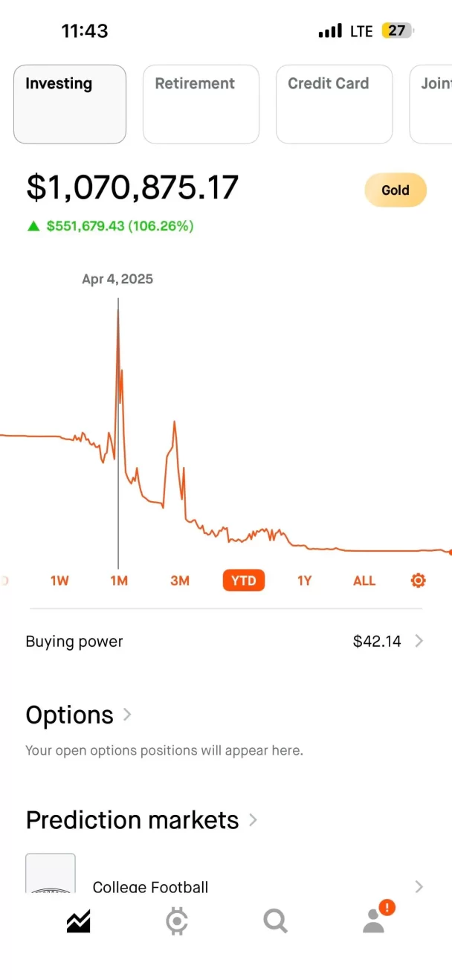Open account profile icon with alert badge
The height and width of the screenshot is (980, 452).
pos(374,921)
